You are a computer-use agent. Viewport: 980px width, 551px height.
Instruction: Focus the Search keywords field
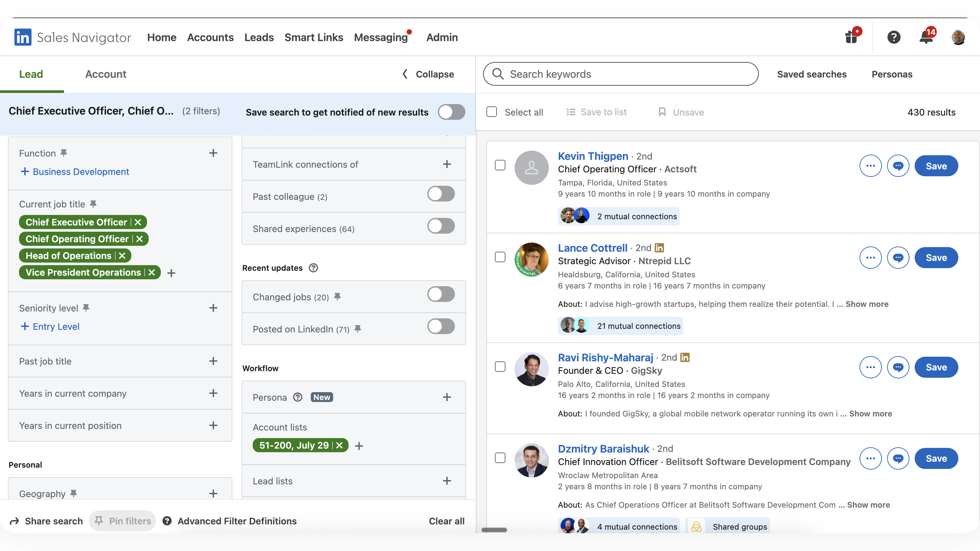click(x=620, y=74)
